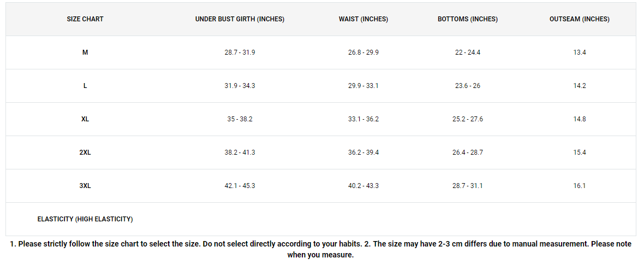Click outseam value 15.4
644x264 pixels.
[x=580, y=152]
